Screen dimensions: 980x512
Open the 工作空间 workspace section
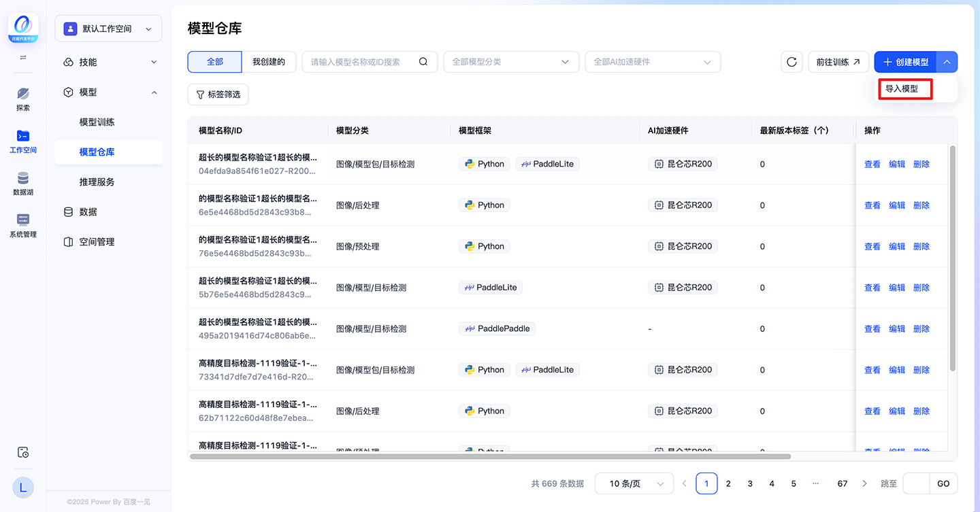(x=23, y=141)
